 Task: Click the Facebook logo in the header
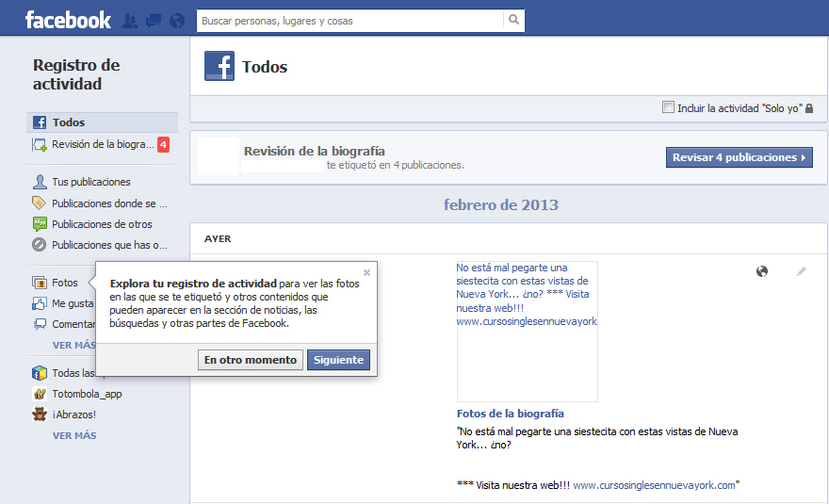[68, 20]
